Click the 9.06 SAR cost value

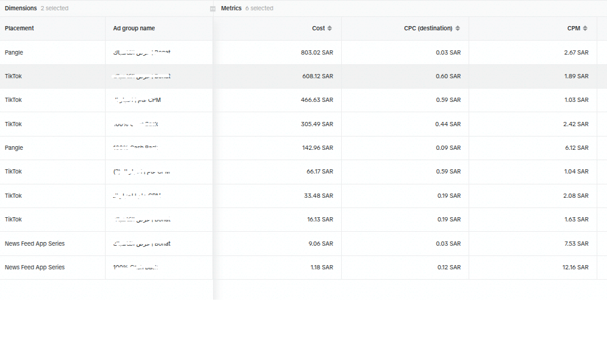pyautogui.click(x=321, y=244)
